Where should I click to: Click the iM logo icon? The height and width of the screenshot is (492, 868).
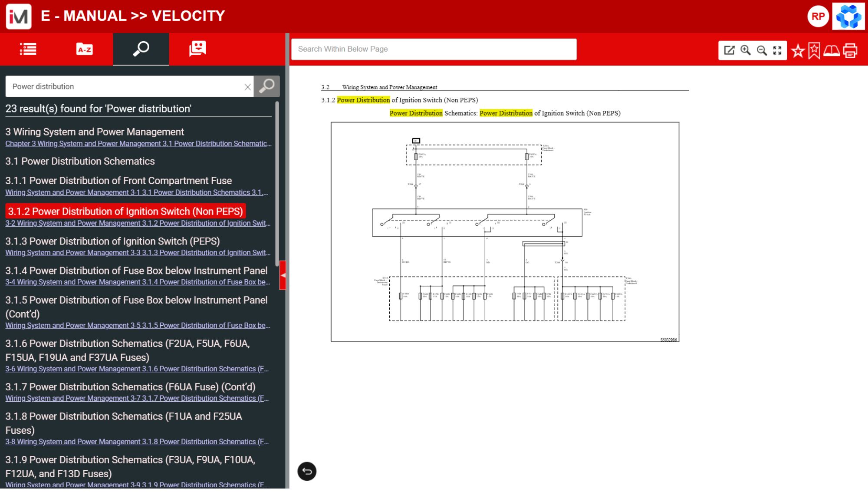point(19,17)
